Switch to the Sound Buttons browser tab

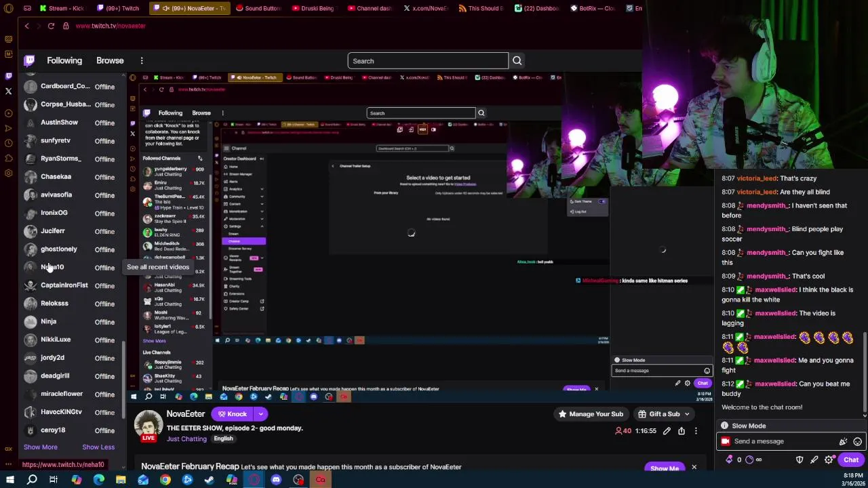tap(258, 8)
